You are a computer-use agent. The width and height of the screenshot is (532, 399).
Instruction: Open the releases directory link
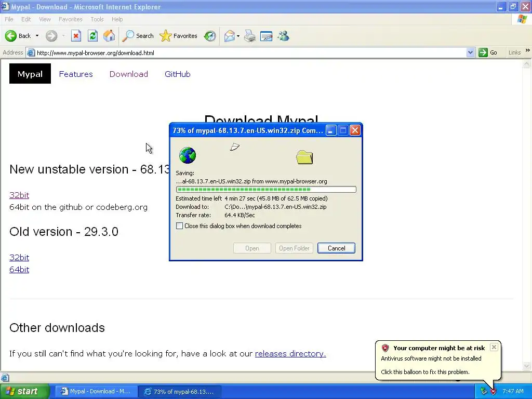point(290,353)
